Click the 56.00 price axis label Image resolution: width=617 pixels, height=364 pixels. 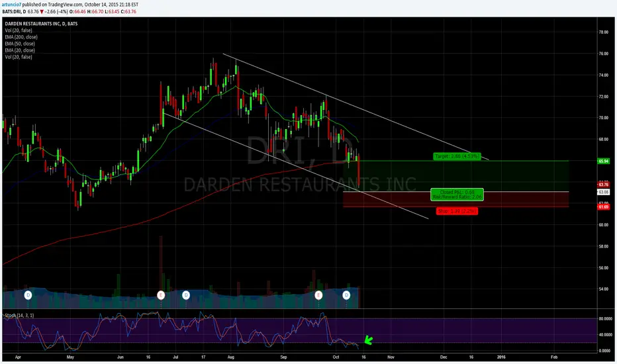click(603, 268)
